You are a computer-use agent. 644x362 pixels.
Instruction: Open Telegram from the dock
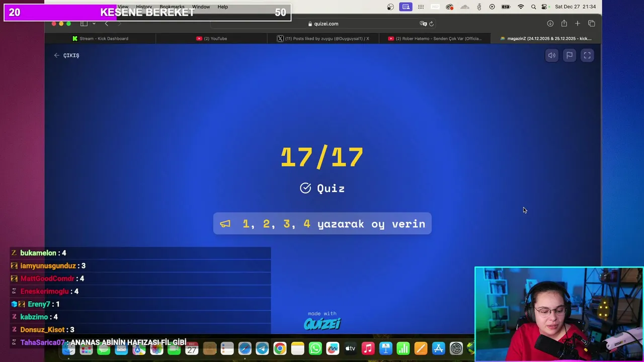click(262, 348)
